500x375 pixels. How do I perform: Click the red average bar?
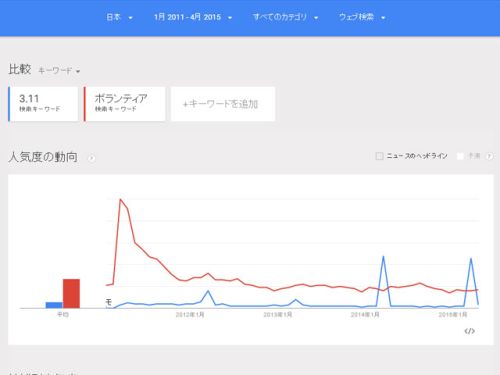[71, 294]
